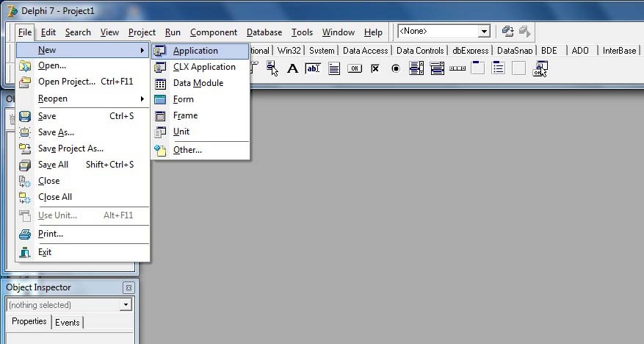Select the RadioButton component icon
The height and width of the screenshot is (344, 644).
(x=396, y=68)
